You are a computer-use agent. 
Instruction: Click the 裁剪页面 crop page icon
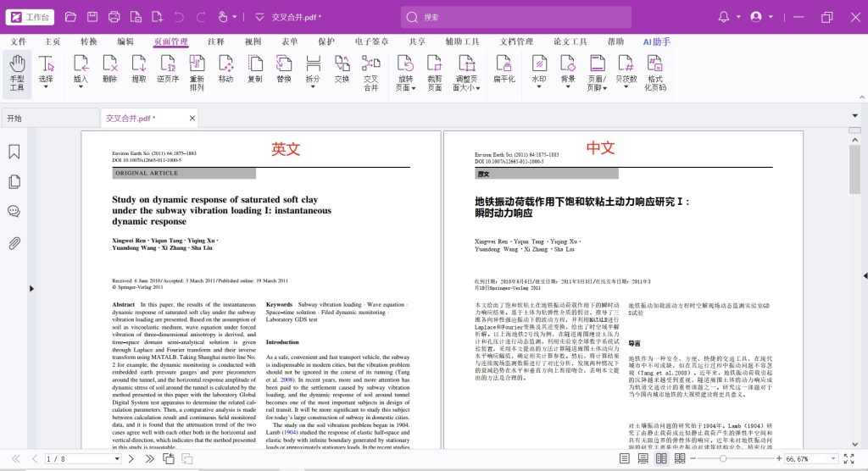click(434, 72)
